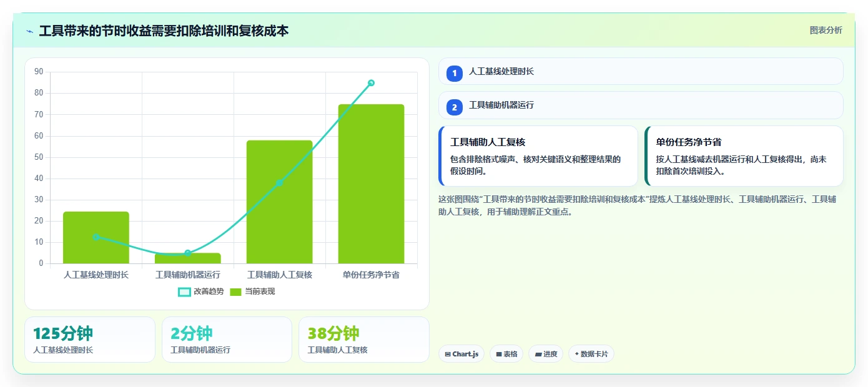Click the lightning icon beside the title
The image size is (868, 387).
pos(29,31)
